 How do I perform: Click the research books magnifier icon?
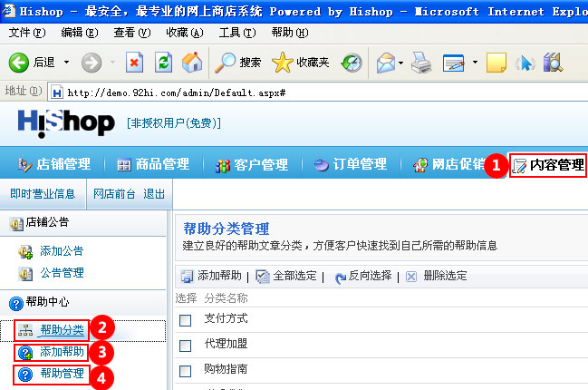[554, 63]
